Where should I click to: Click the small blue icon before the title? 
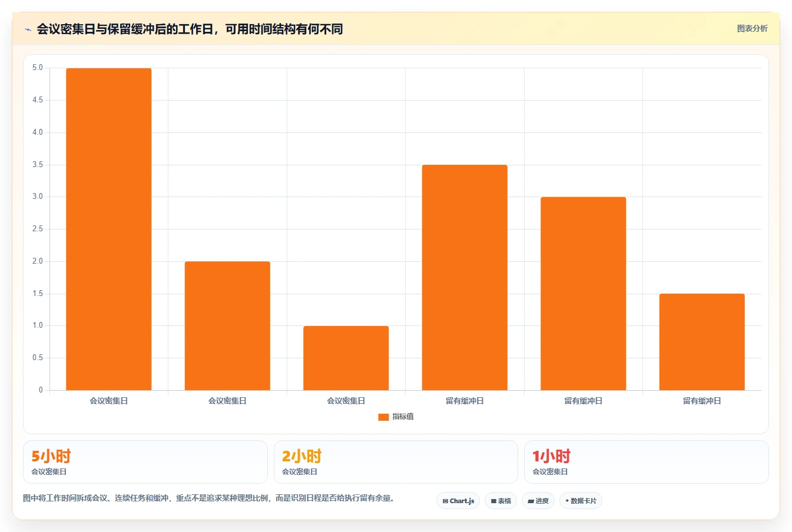coord(28,29)
